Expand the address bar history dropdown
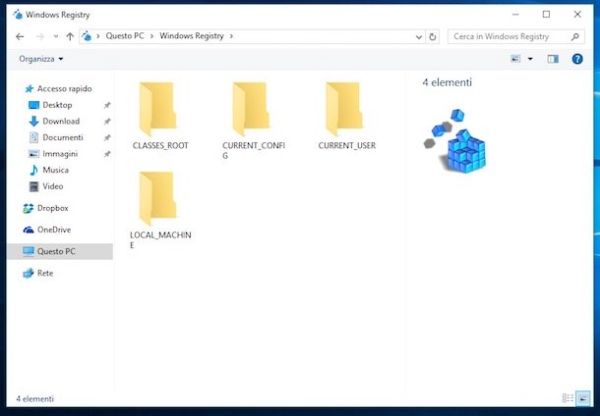 click(418, 36)
